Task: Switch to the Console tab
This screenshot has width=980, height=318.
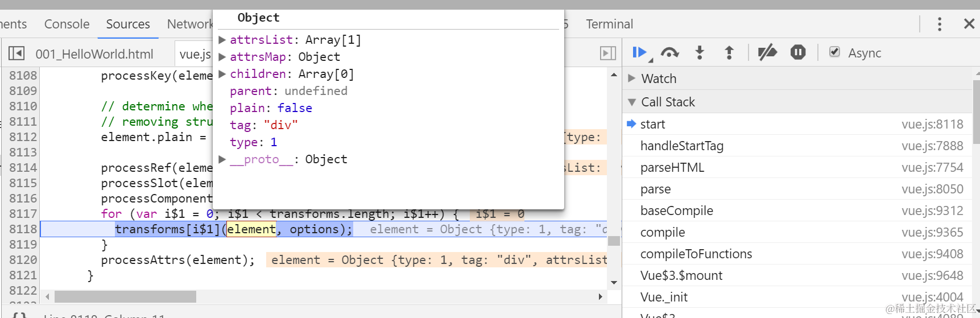Action: [67, 24]
